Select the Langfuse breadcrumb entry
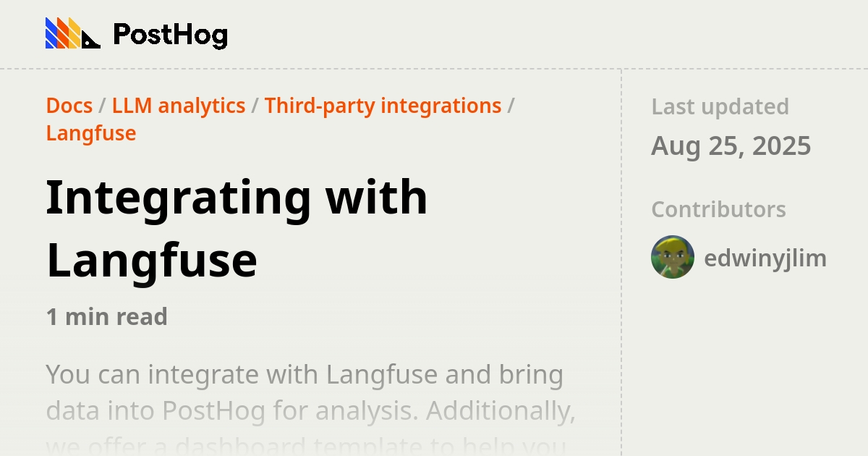This screenshot has height=456, width=868. 91,133
